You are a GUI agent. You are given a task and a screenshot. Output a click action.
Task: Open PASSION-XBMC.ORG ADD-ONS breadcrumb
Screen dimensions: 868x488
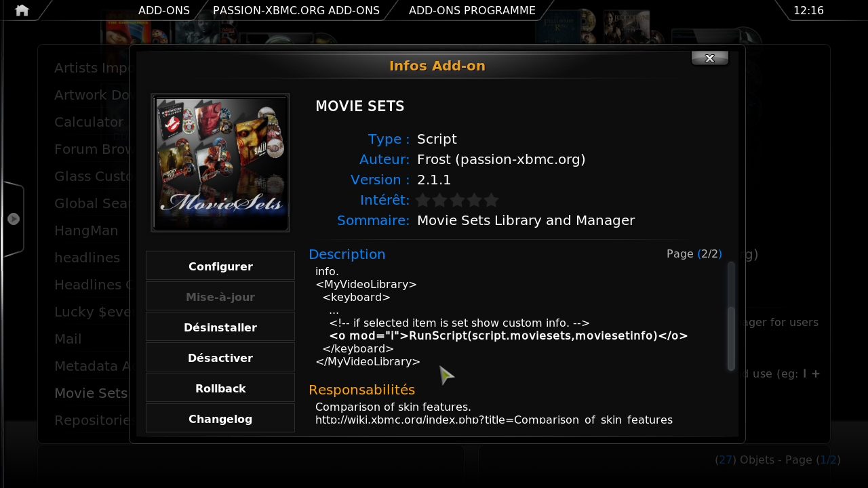[x=296, y=10]
